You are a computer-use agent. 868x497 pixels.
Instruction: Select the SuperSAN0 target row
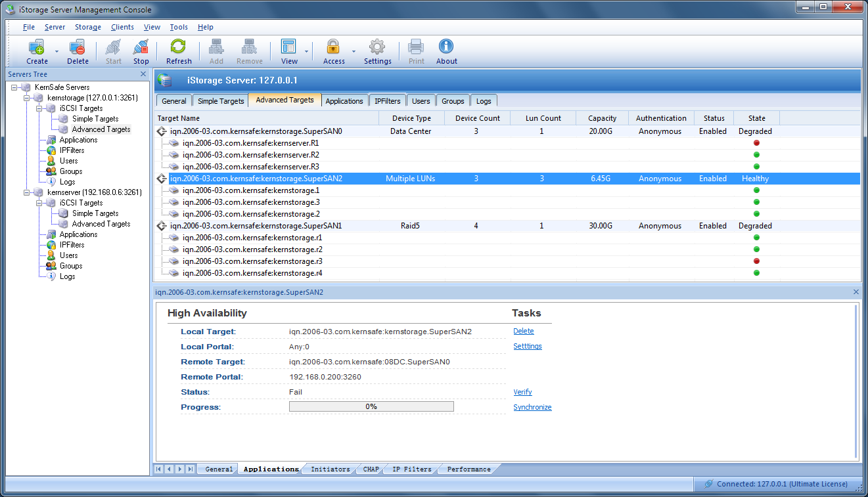coord(507,131)
